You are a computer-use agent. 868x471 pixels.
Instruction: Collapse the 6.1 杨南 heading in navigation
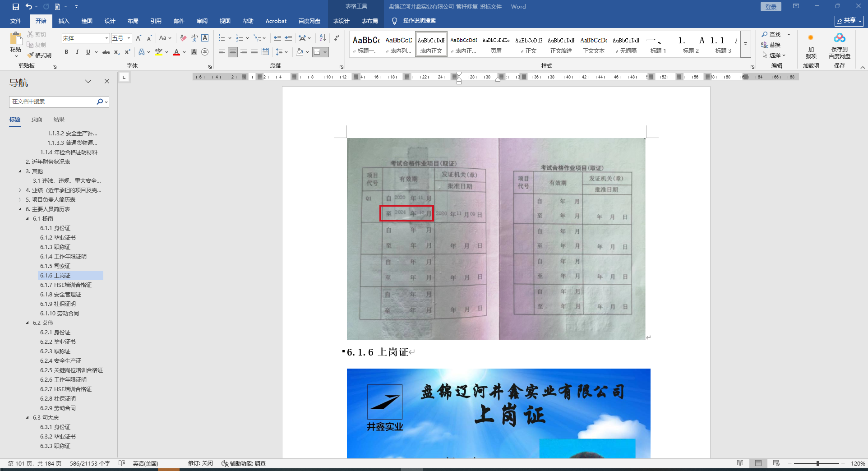27,219
